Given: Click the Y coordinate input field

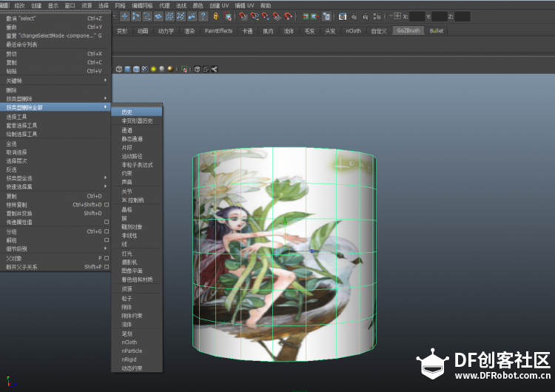Looking at the screenshot, I should pyautogui.click(x=440, y=16).
